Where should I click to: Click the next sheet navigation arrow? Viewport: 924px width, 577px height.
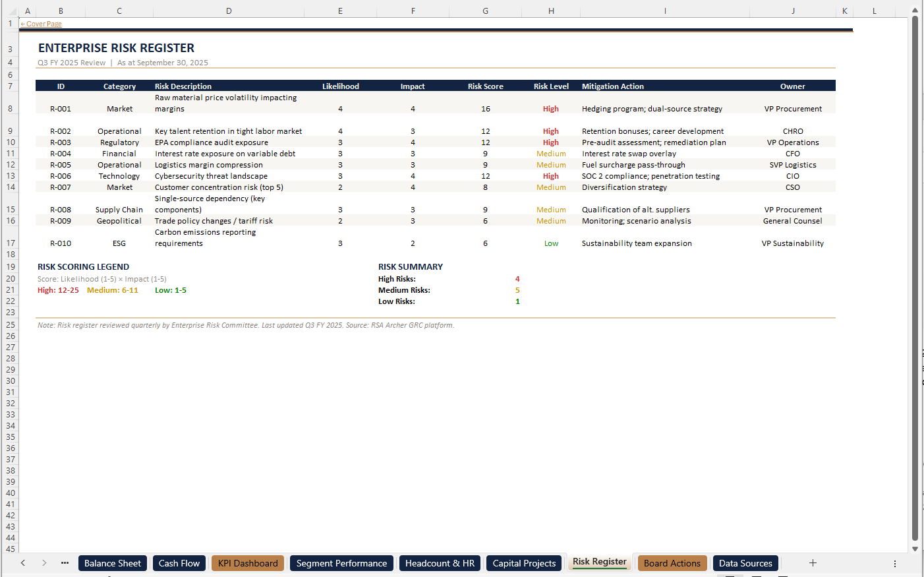point(43,562)
